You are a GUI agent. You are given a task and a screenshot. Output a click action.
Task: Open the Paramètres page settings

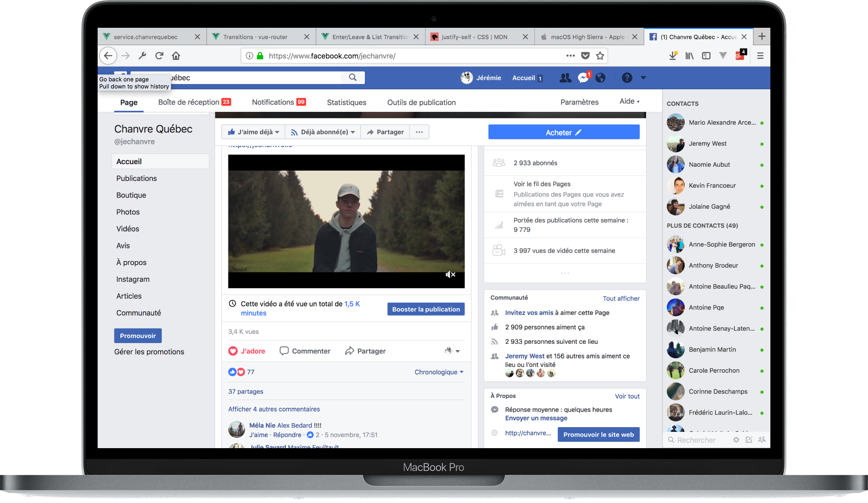pos(579,102)
